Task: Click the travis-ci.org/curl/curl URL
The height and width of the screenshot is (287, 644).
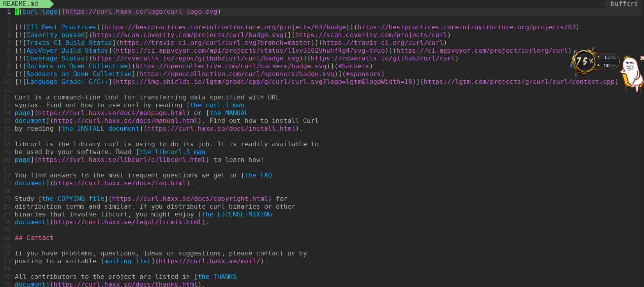Action: click(x=383, y=43)
